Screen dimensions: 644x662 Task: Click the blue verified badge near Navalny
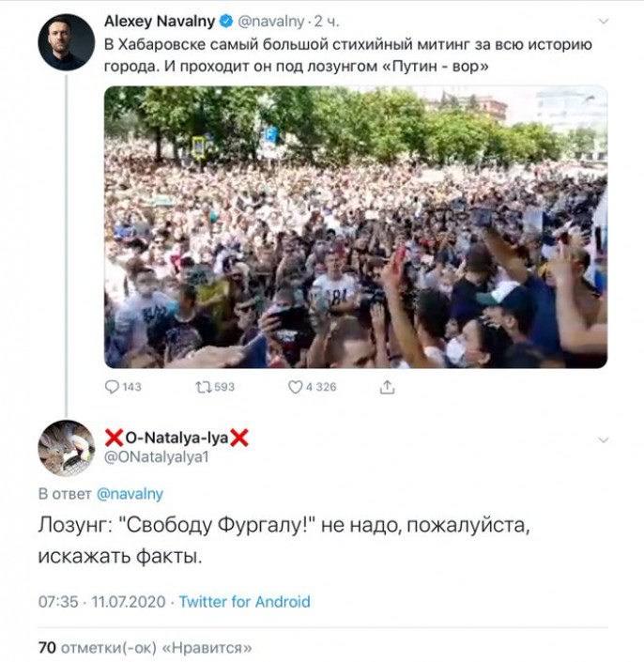click(x=225, y=20)
